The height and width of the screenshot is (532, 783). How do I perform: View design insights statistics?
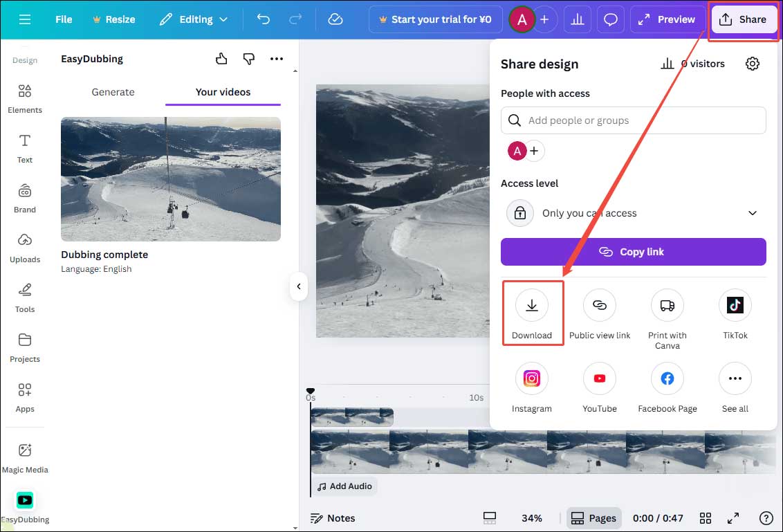[578, 19]
